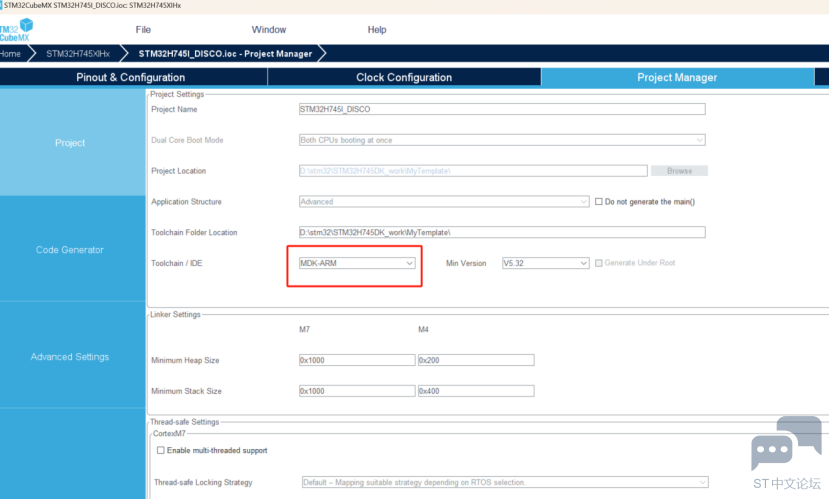This screenshot has width=830, height=499.
Task: Edit M7 Minimum Stack Size field
Action: click(x=357, y=391)
